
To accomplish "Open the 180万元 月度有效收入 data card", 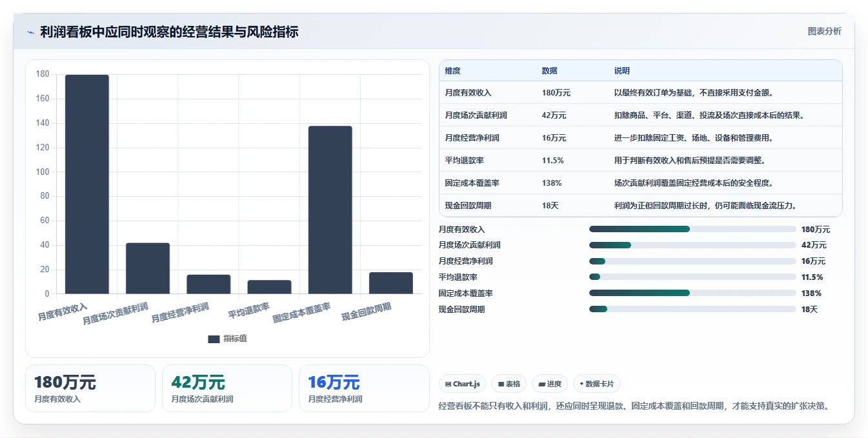I will (90, 388).
